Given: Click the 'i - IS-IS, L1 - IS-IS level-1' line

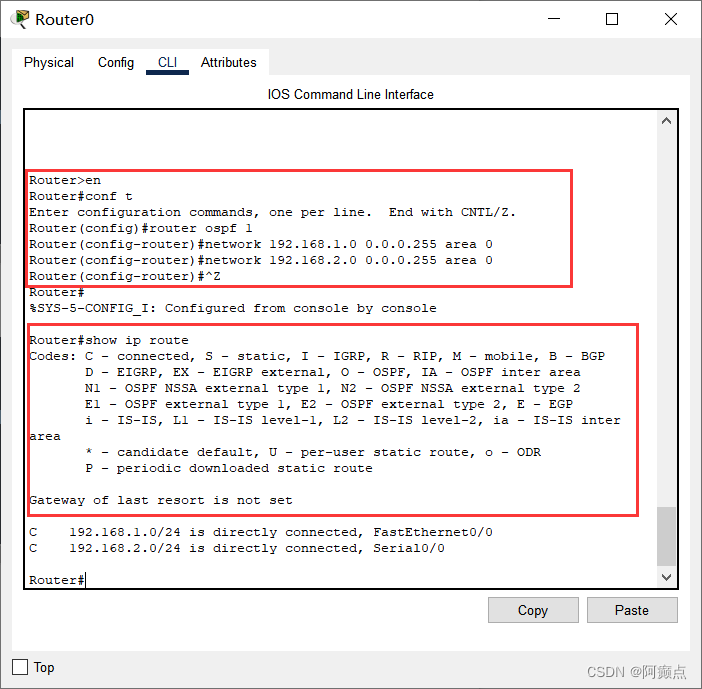Looking at the screenshot, I should click(353, 420).
